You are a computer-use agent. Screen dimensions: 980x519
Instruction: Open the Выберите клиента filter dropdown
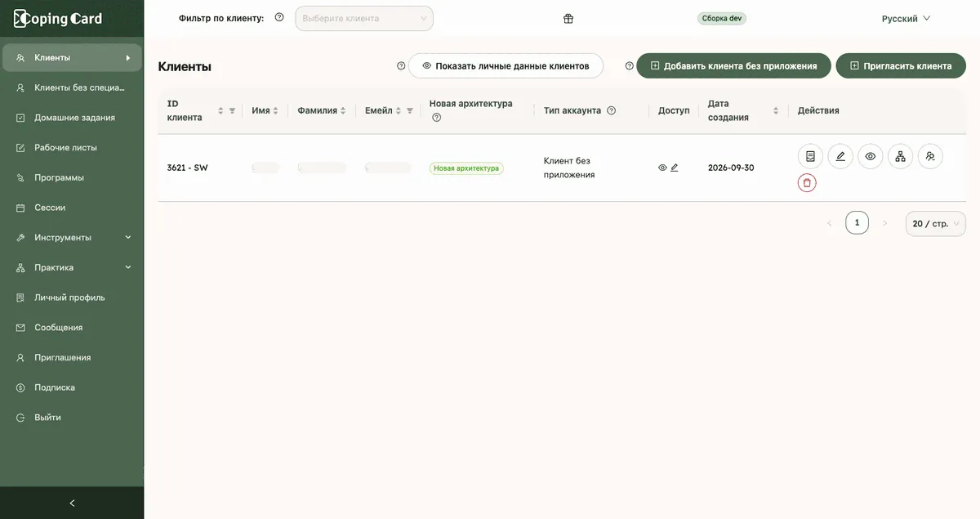364,19
